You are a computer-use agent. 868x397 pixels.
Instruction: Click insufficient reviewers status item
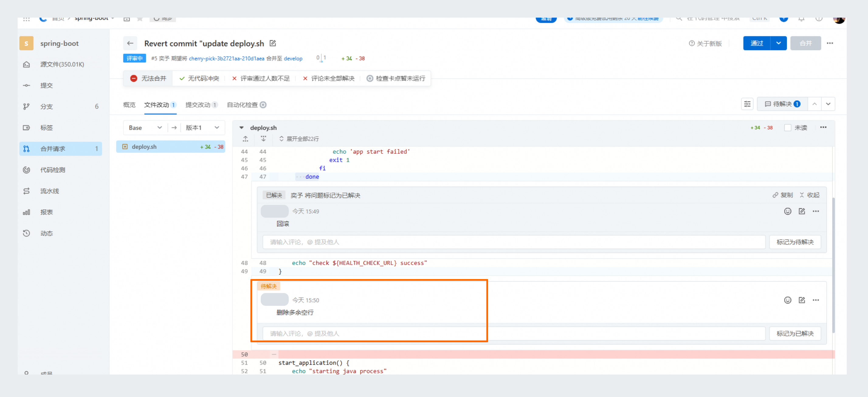point(261,78)
